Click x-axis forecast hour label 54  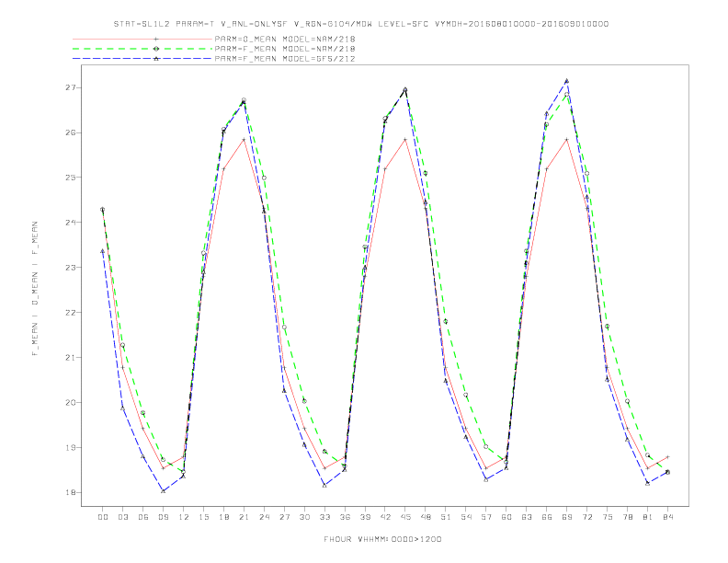pyautogui.click(x=466, y=517)
